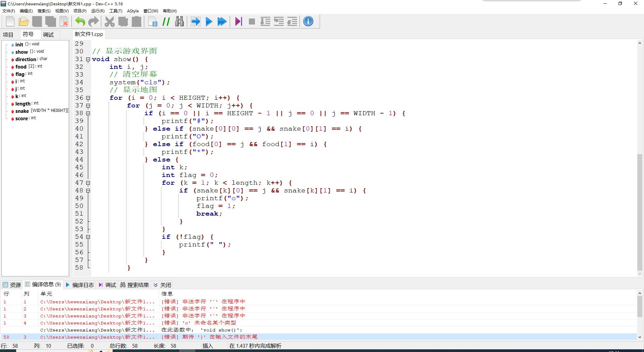Collapse inner for loop fold at line 37
This screenshot has width=644, height=352.
88,106
